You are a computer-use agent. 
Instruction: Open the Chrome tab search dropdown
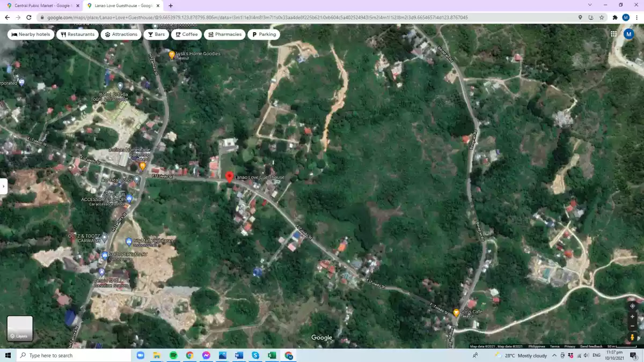tap(590, 5)
